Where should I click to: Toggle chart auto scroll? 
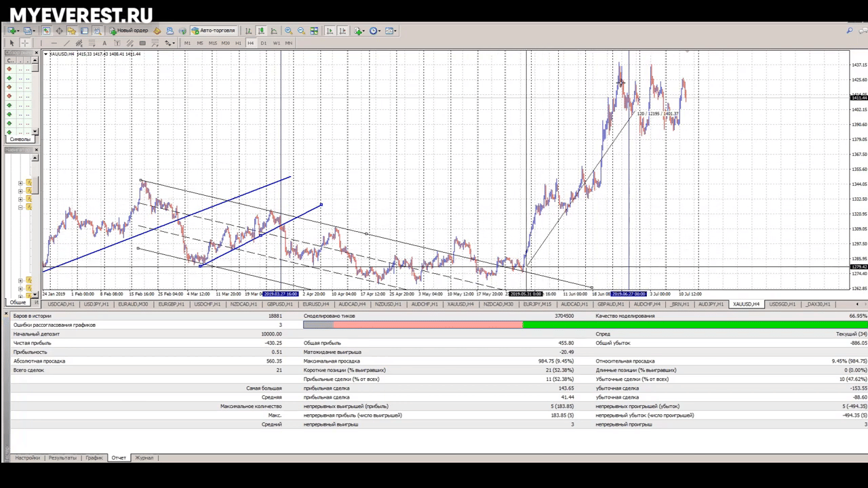[329, 30]
